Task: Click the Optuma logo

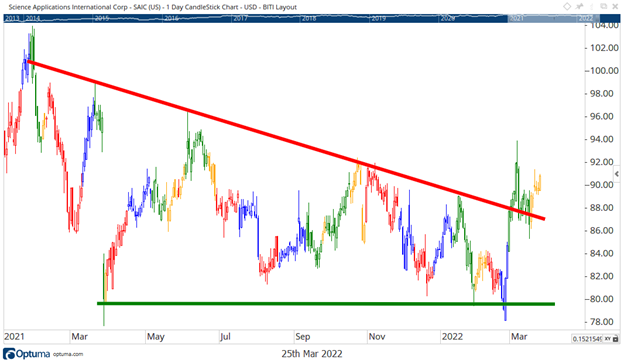Action: (x=26, y=353)
